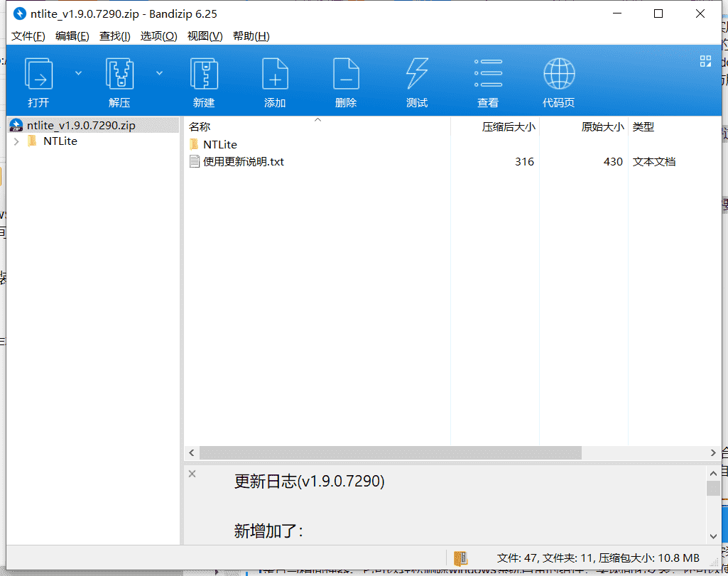Minimize the Bandizip window
The height and width of the screenshot is (576, 728).
617,13
